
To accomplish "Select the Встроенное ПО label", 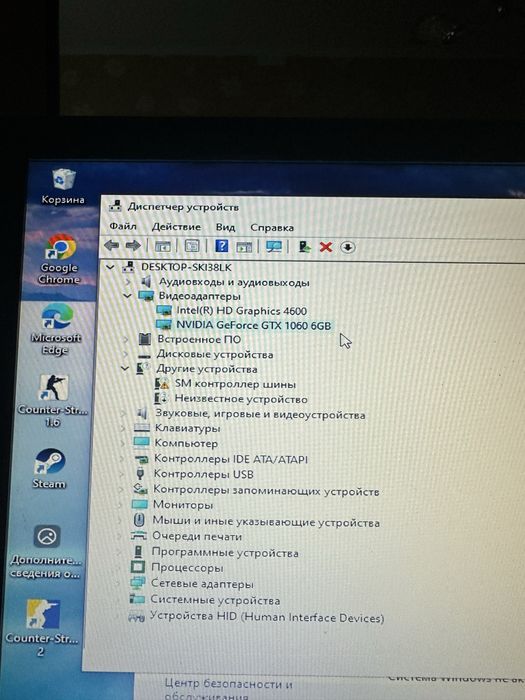I will 199,339.
